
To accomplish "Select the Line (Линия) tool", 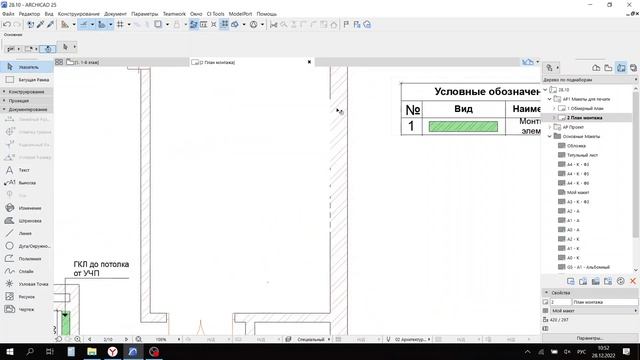I will (27, 233).
